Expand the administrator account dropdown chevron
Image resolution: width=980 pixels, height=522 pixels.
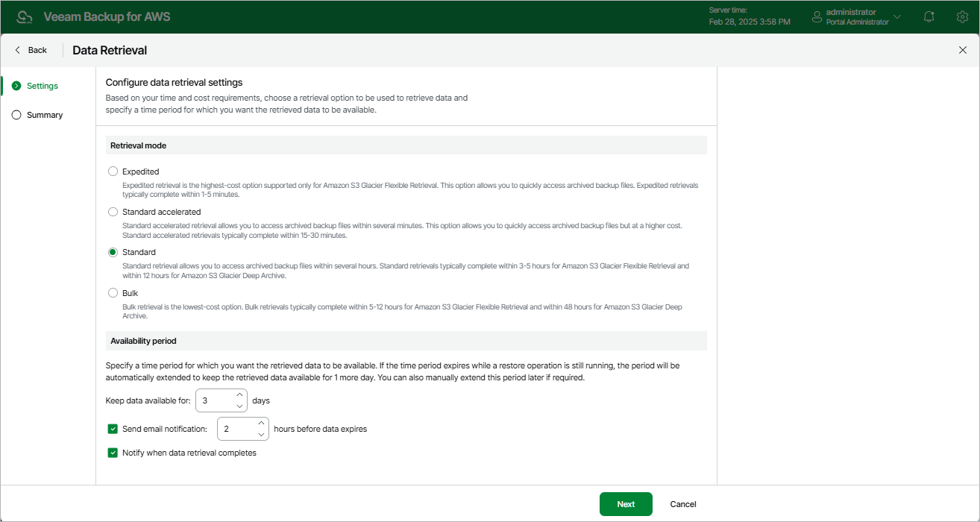pos(897,16)
